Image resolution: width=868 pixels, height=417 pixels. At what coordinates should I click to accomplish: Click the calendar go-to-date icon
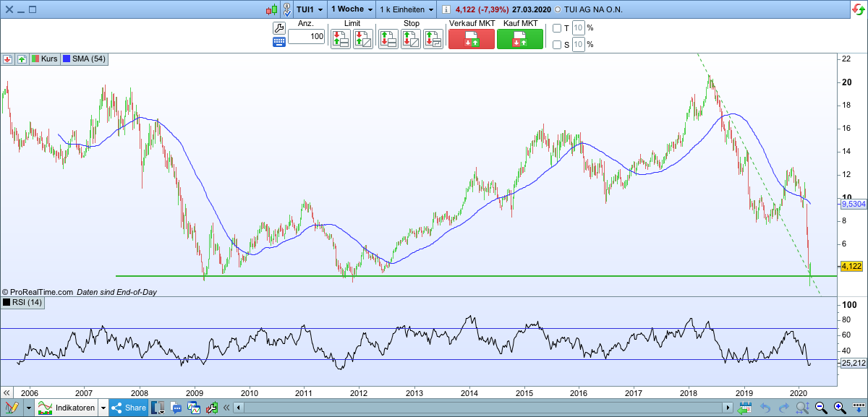coord(746,408)
